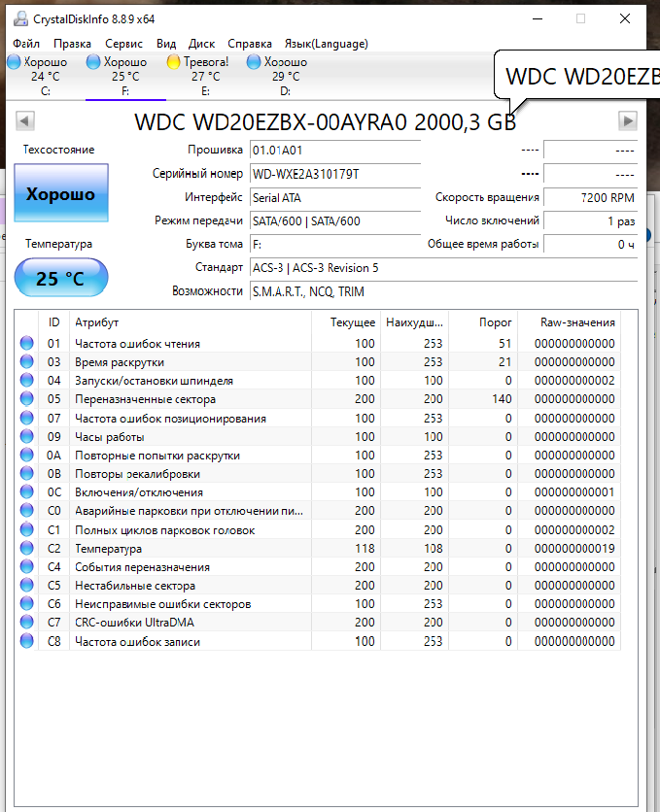The width and height of the screenshot is (660, 812).
Task: Click the CrystalDiskInfo title bar app icon
Action: coord(20,18)
